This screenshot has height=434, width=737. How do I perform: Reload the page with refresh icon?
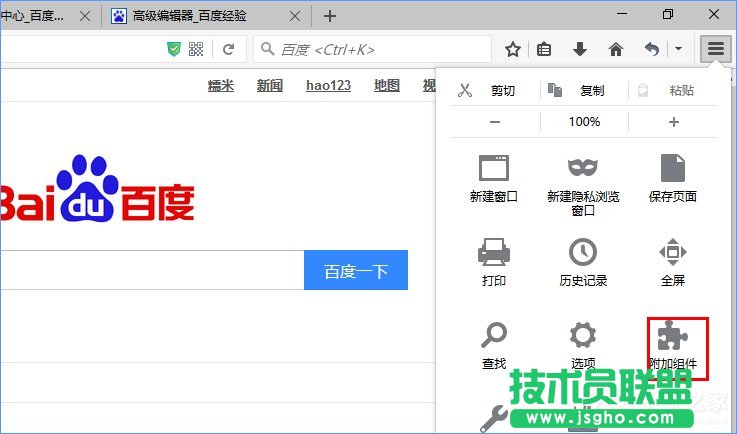(228, 49)
